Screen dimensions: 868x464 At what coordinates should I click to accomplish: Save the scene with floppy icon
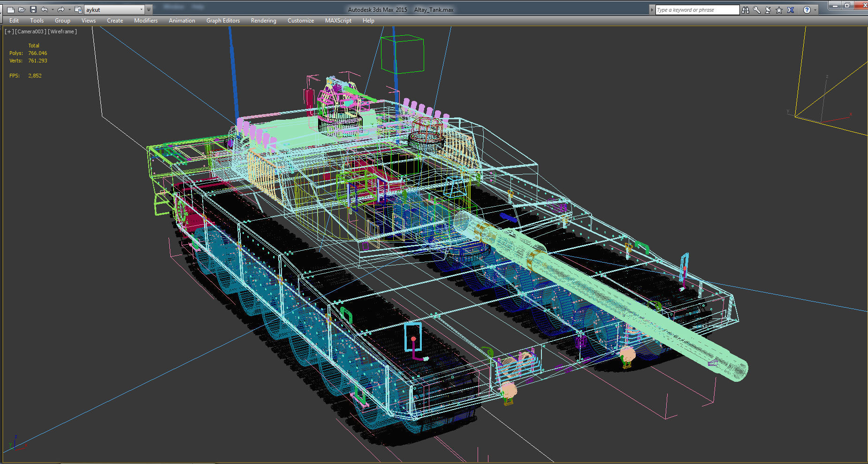click(x=33, y=9)
